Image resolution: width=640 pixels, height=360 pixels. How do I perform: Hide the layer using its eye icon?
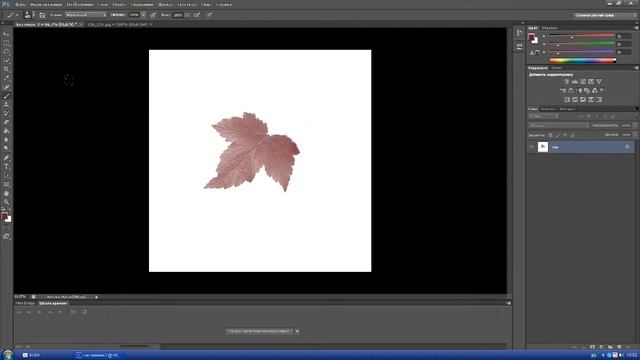coord(531,147)
